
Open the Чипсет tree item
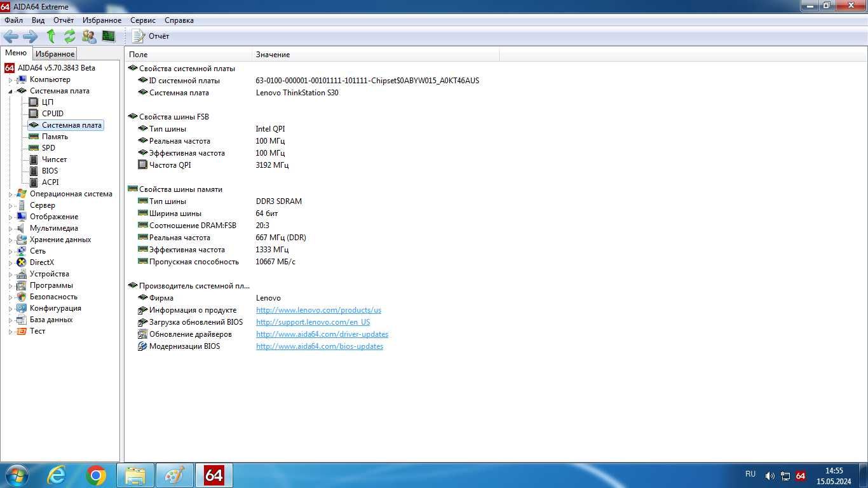pyautogui.click(x=54, y=159)
